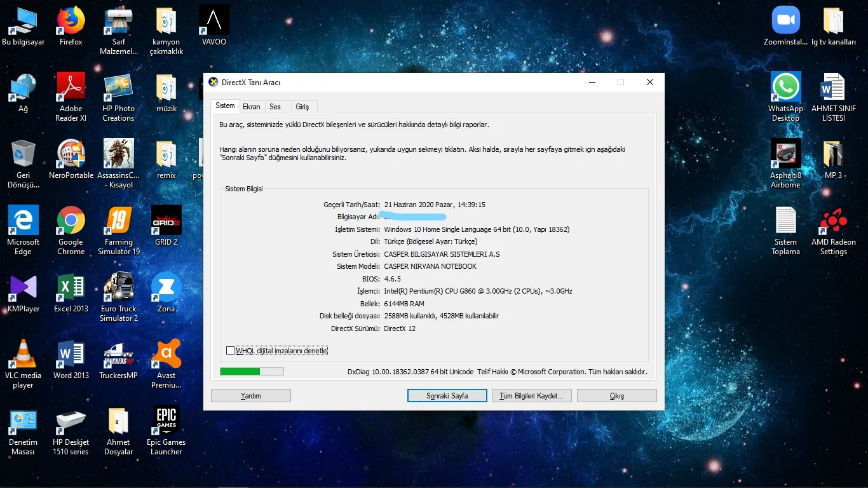Select the Farming Simulator 19 shortcut
Screen dimensions: 868x488
tap(119, 232)
